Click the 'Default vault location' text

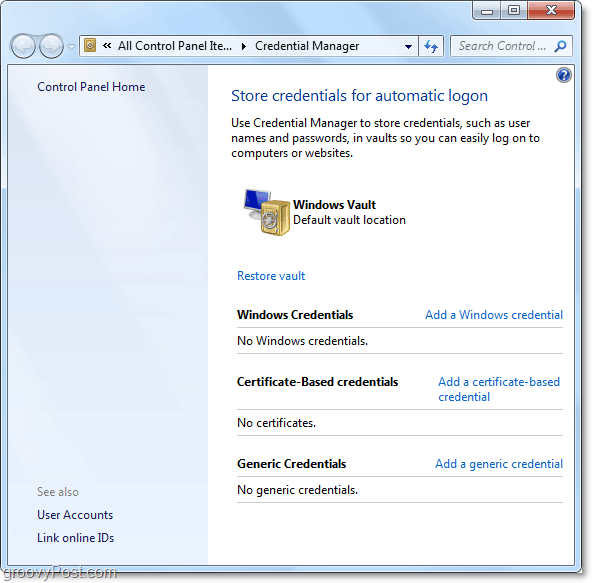349,220
